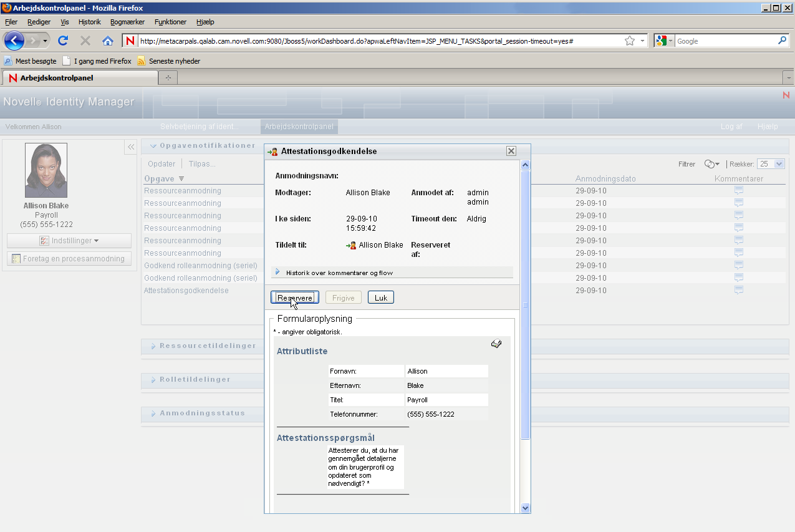Click the Google search magnifier icon

[x=783, y=41]
